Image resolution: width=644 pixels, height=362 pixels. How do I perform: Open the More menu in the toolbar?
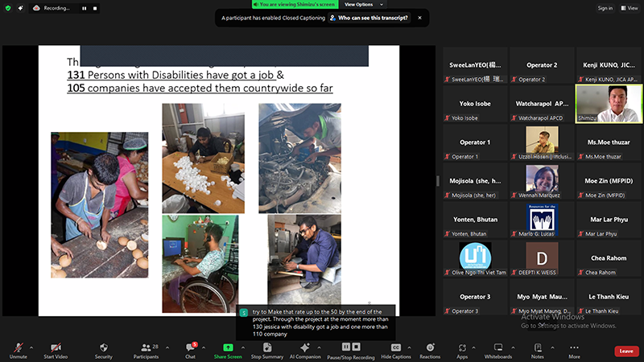[x=574, y=347]
